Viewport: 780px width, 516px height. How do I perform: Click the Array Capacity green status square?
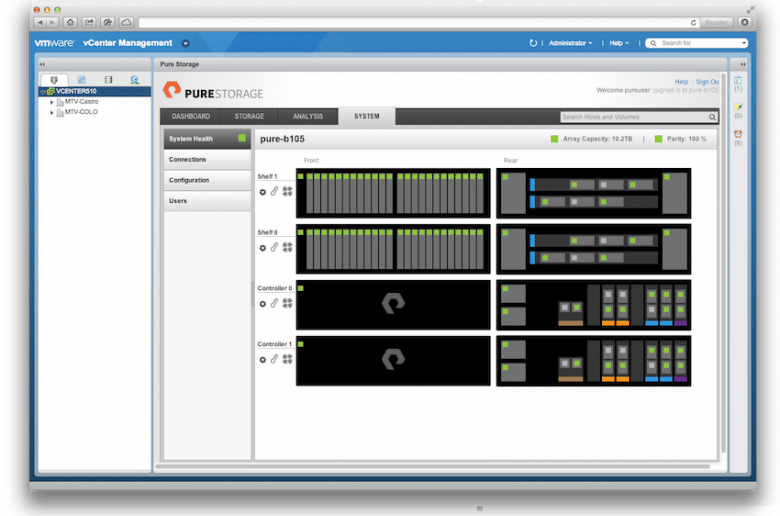tap(554, 139)
